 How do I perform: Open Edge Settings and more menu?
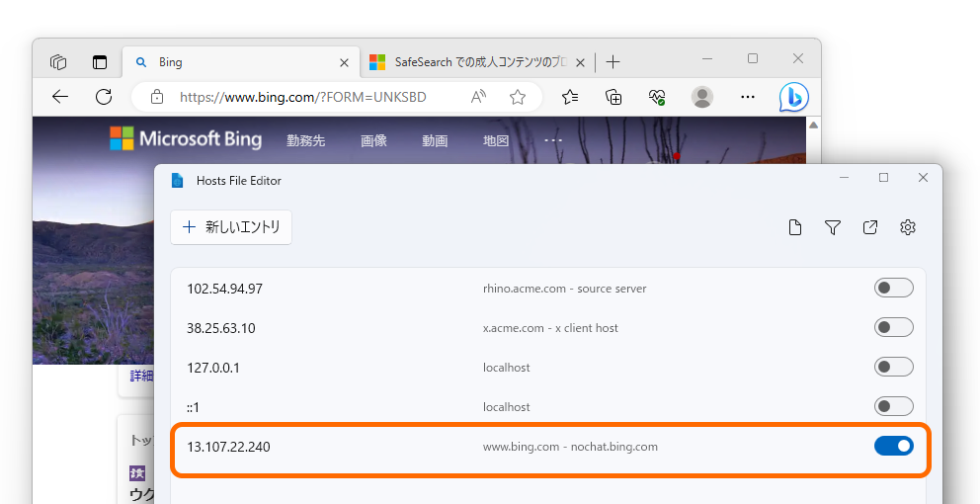pos(748,97)
